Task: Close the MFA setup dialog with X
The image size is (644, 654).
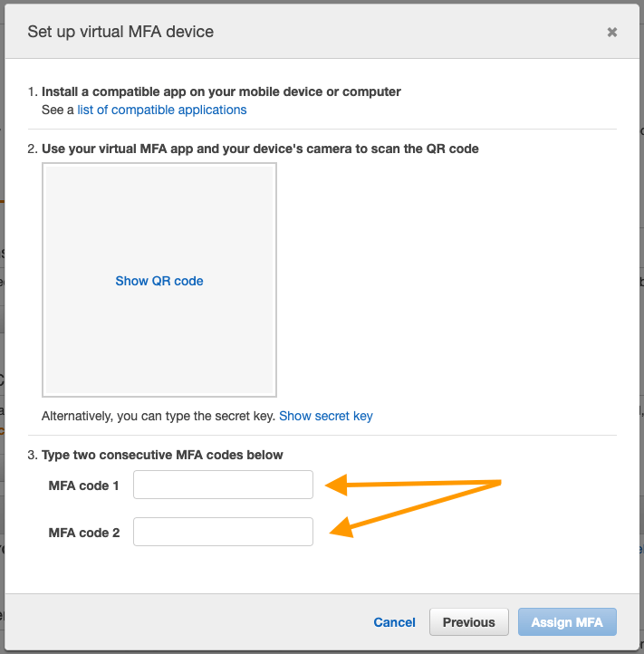Action: pyautogui.click(x=612, y=32)
